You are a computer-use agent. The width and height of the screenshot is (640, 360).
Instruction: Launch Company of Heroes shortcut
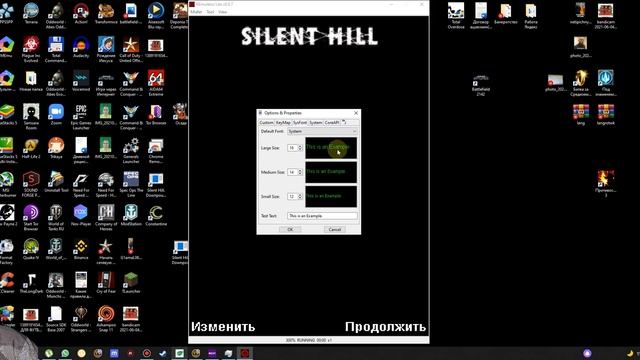[x=106, y=217]
